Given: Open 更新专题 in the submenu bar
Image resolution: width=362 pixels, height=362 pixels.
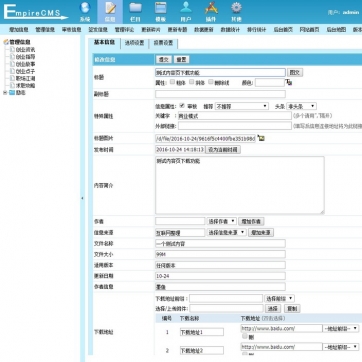Looking at the screenshot, I should [x=177, y=29].
